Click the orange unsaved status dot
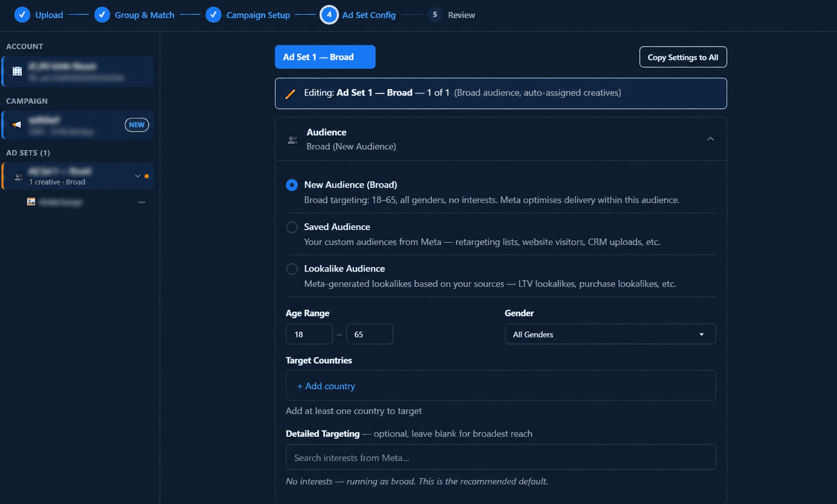 tap(147, 176)
